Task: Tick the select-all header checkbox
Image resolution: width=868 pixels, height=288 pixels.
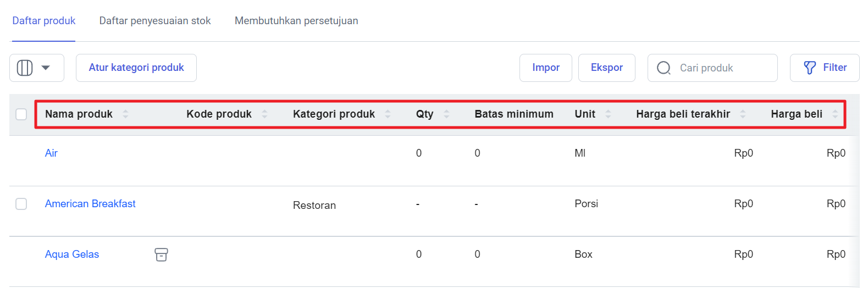Action: point(21,114)
